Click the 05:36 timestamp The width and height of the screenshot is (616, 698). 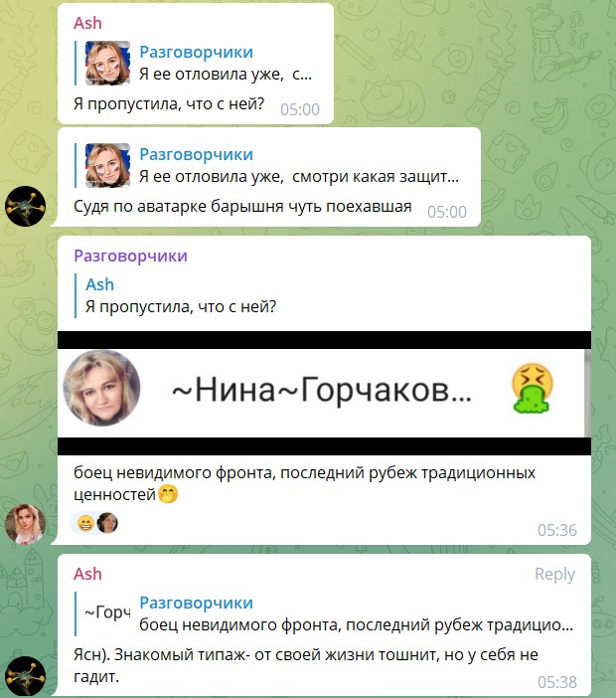(556, 530)
